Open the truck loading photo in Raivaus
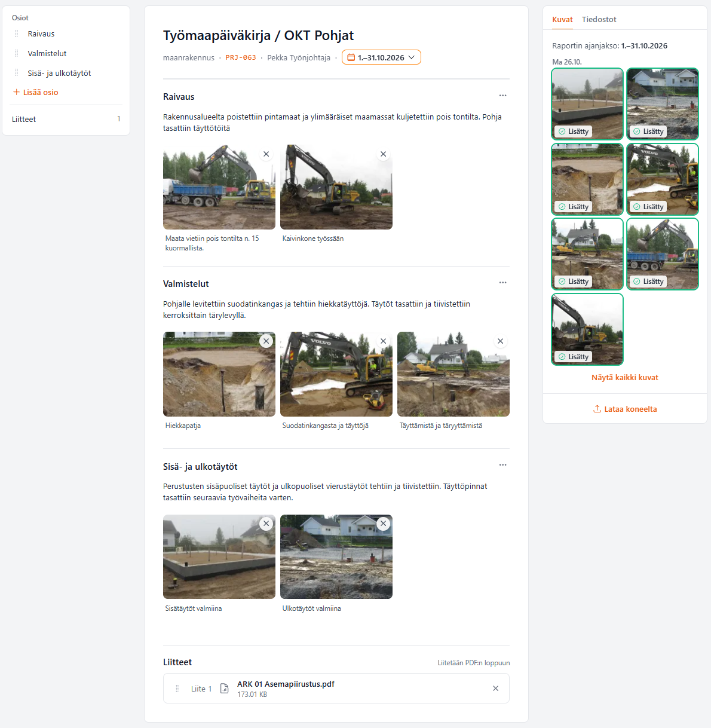711x728 pixels. 219,187
